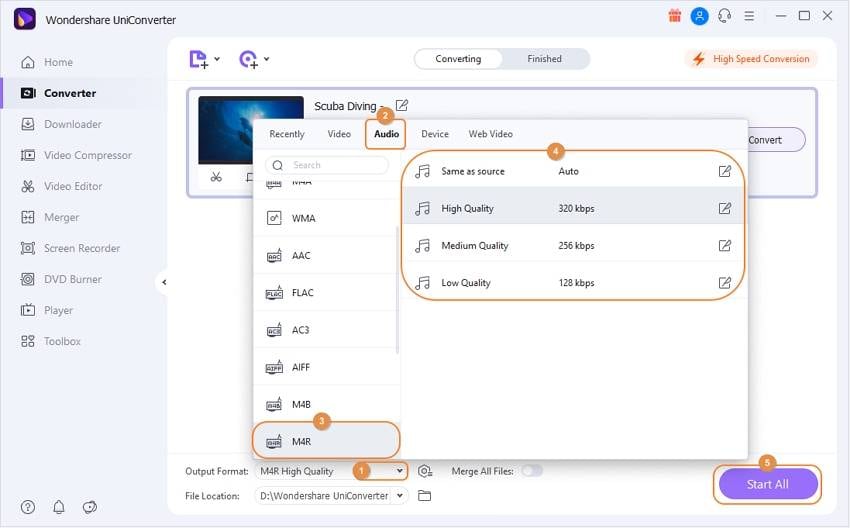Select Converter in the sidebar
Image resolution: width=850 pixels, height=528 pixels.
coord(58,93)
